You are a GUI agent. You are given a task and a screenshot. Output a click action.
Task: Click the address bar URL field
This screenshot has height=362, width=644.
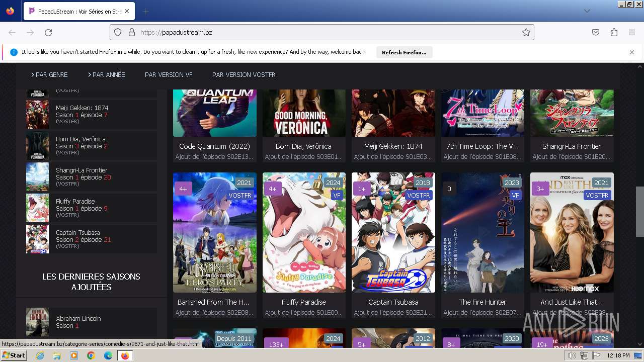(x=322, y=32)
